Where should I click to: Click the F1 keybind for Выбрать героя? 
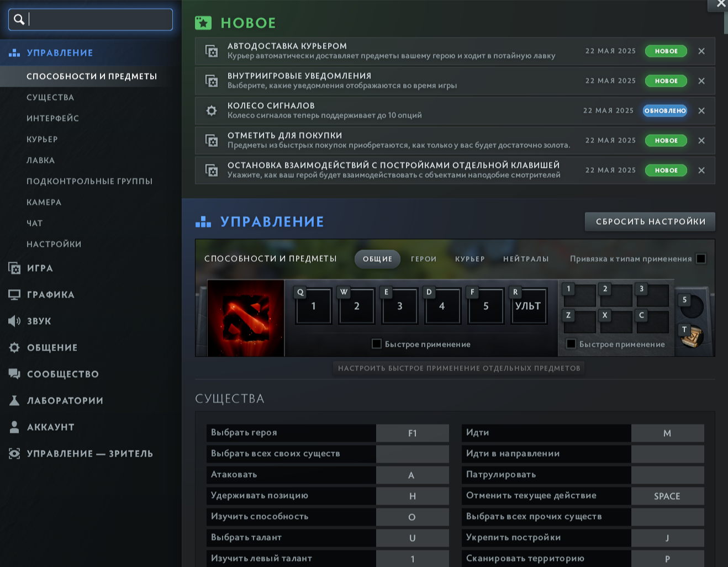click(412, 433)
